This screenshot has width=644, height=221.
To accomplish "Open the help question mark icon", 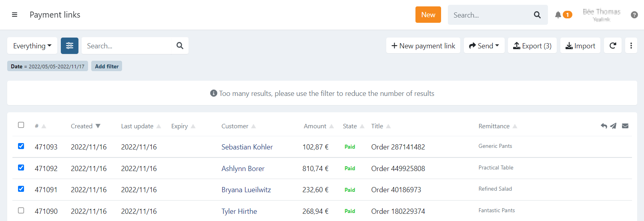I will [x=634, y=15].
